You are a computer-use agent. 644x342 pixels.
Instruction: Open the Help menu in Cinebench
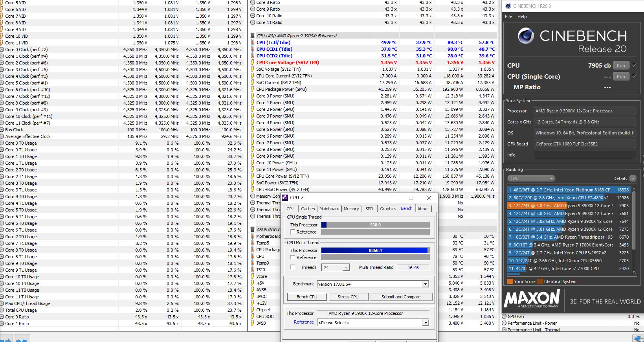[x=522, y=17]
